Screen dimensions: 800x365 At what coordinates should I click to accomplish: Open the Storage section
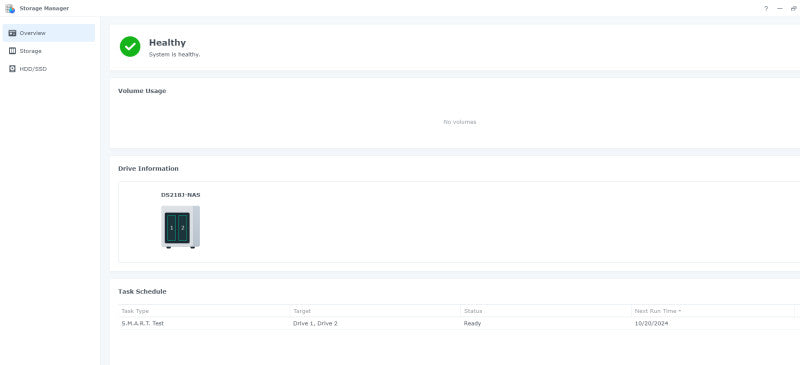click(48, 51)
